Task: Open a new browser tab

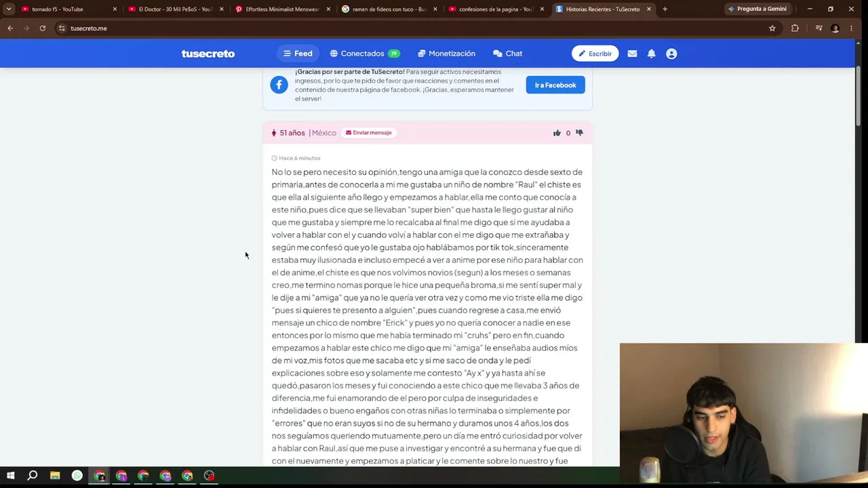Action: (x=665, y=9)
